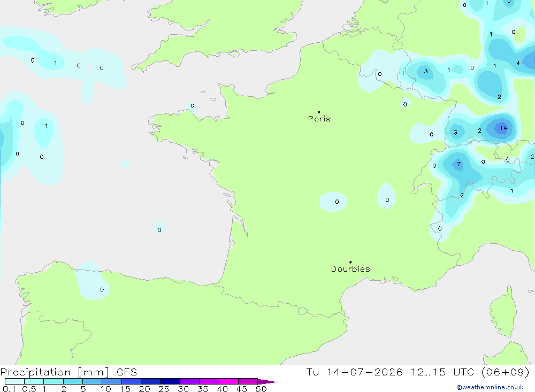The height and width of the screenshot is (392, 535).
Task: Pick the 20–25 mm legend swatch
Action: click(151, 381)
